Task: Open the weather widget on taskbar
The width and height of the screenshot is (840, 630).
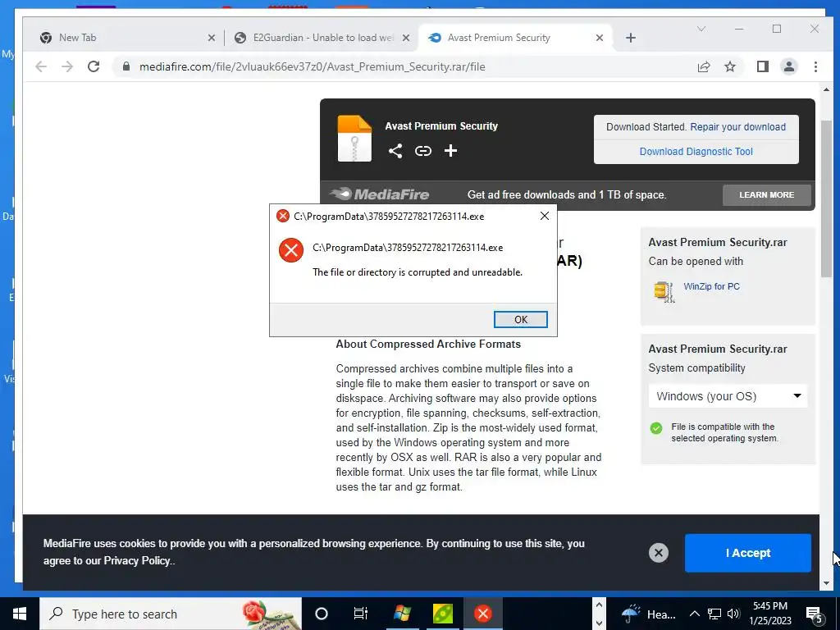Action: point(648,614)
